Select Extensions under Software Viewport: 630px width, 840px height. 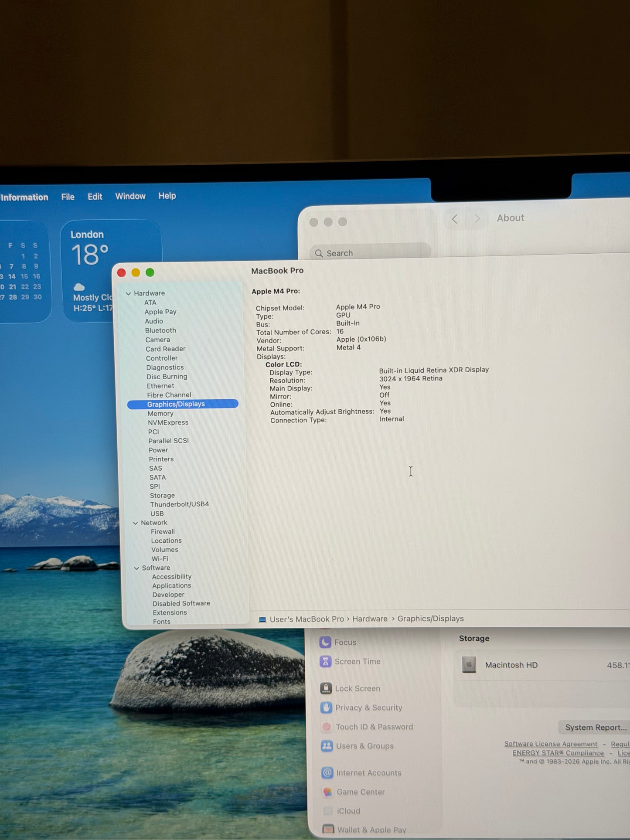(x=170, y=613)
